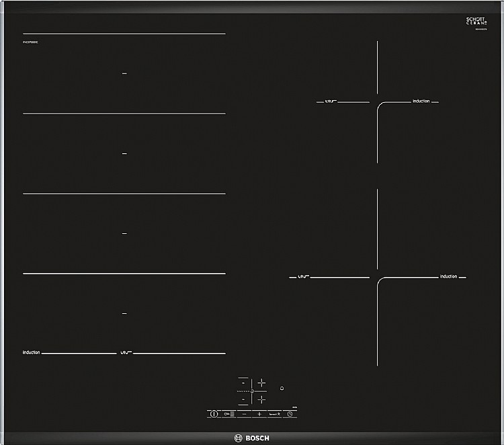Click the induction label on left flex zone
The image size is (504, 445).
31,352
